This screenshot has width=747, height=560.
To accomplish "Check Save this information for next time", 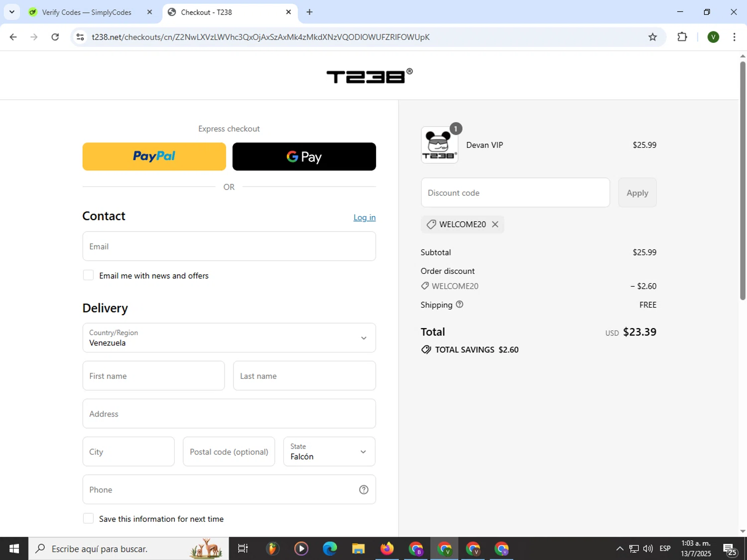I will click(x=88, y=519).
